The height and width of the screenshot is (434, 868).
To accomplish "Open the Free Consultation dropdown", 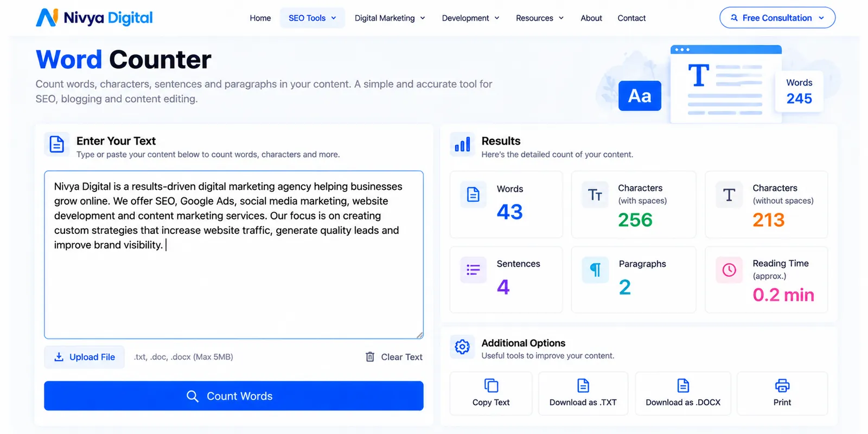I will tap(777, 18).
